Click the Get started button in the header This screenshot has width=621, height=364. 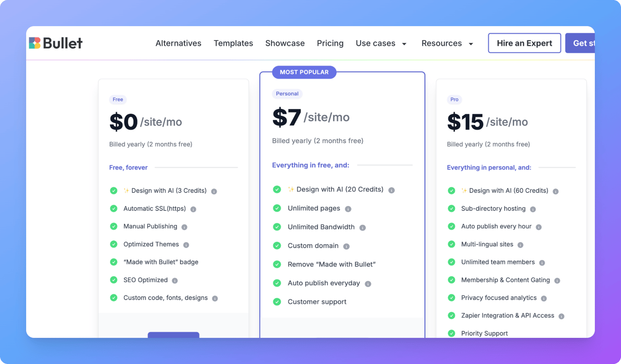(x=580, y=43)
